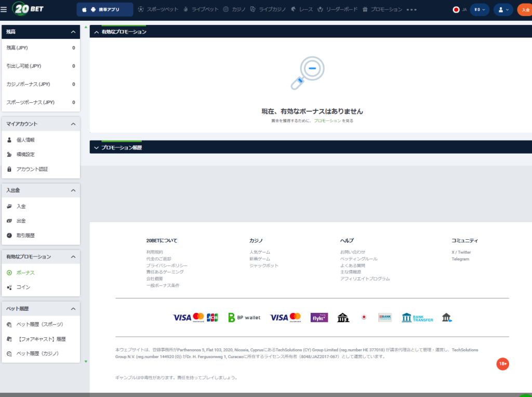Click the BP wallet payment logo
Viewport: 532px width, 397px height.
coord(244,318)
